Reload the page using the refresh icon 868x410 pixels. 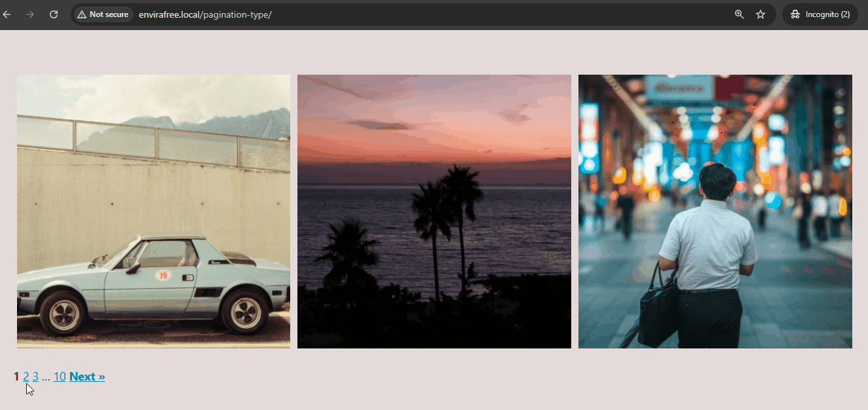[x=54, y=14]
